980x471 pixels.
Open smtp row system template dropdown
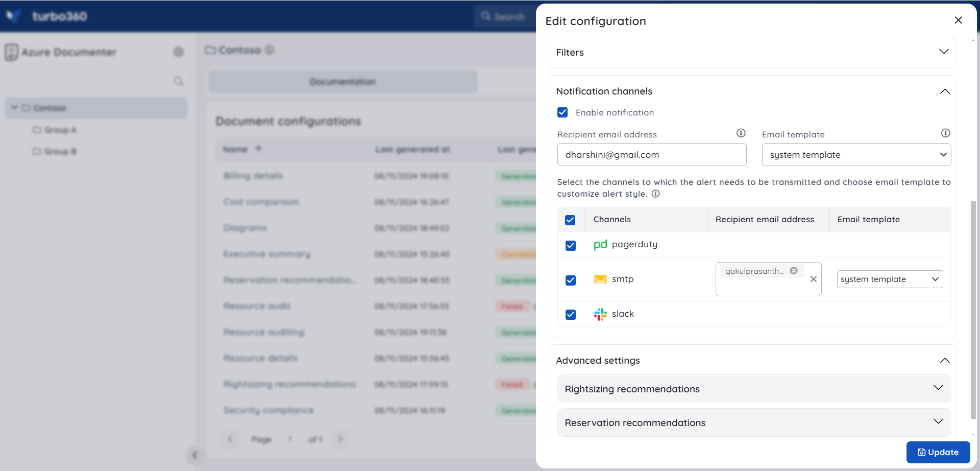890,279
